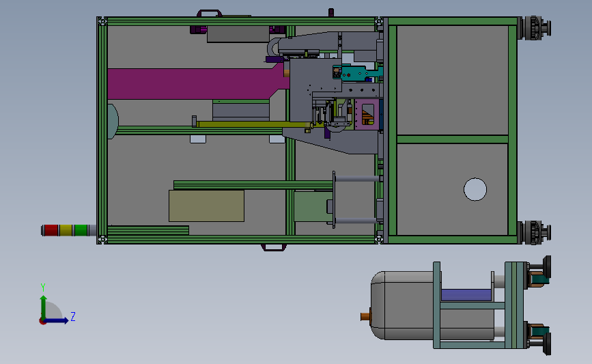
Task: Click the green Y axis arrow of triad
Action: click(x=44, y=307)
